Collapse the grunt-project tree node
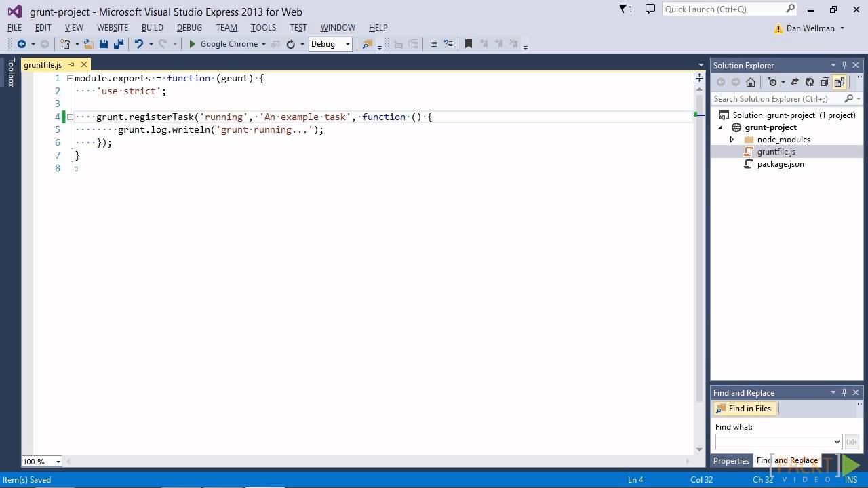Image resolution: width=868 pixels, height=488 pixels. (722, 127)
